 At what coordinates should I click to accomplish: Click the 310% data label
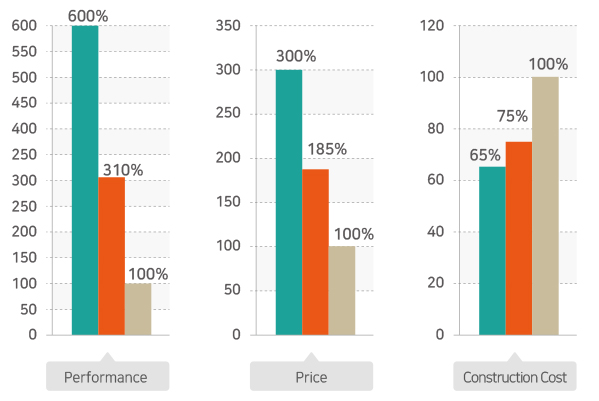123,170
